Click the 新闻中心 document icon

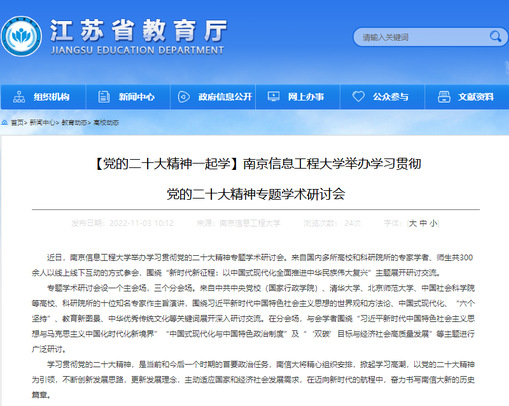pos(104,97)
